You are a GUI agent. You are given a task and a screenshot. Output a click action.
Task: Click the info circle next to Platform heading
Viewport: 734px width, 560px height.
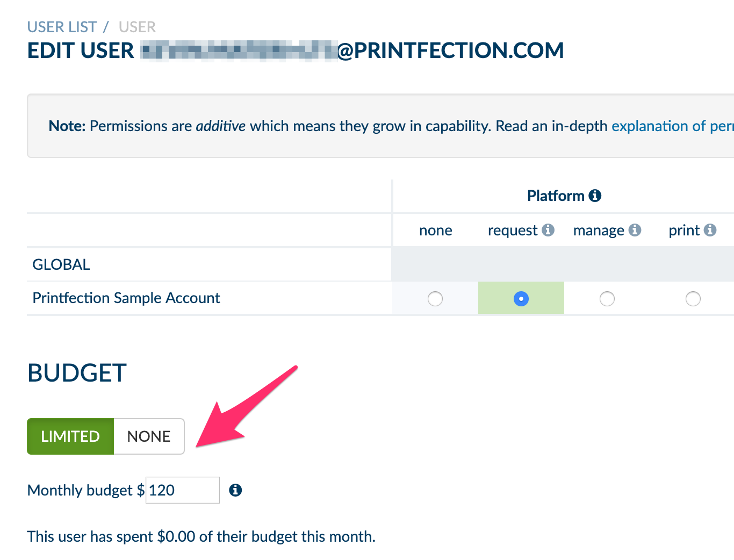pos(594,196)
